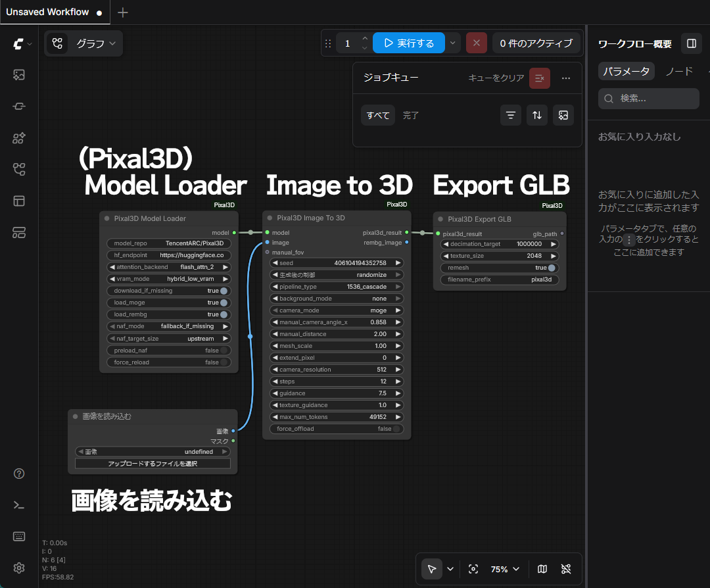The image size is (710, 588).
Task: Click the job queue image view icon
Action: (x=563, y=115)
